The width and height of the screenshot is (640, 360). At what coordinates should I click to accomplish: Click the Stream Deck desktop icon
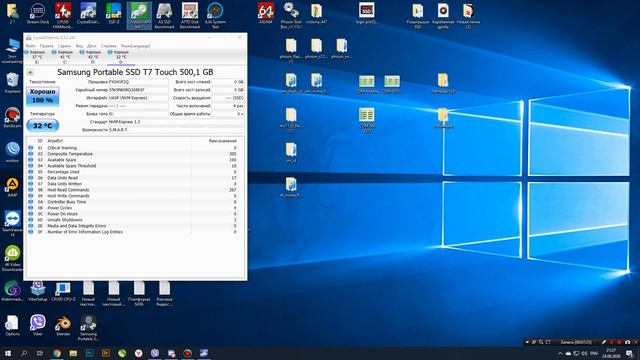click(38, 13)
